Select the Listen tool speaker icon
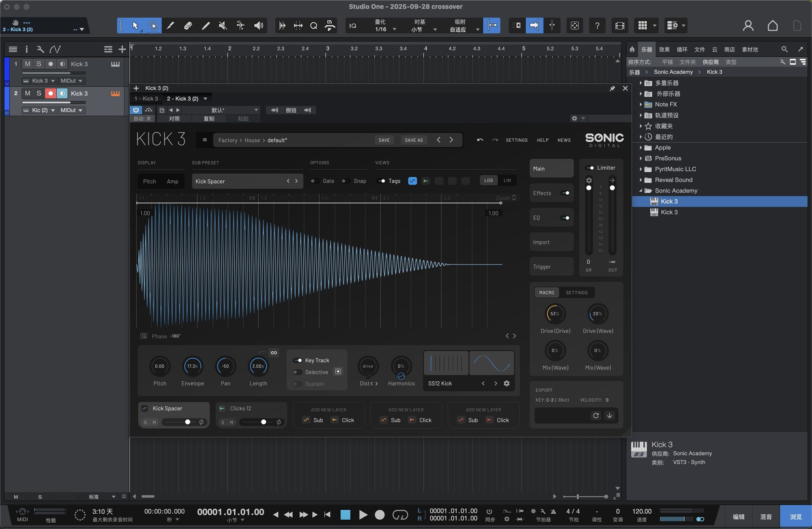812x529 pixels. (x=258, y=25)
